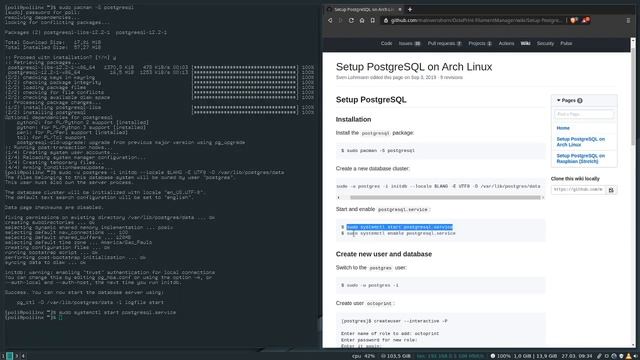This screenshot has height=360, width=640.
Task: Click the pen-shaped tray icon
Action: coord(599,356)
